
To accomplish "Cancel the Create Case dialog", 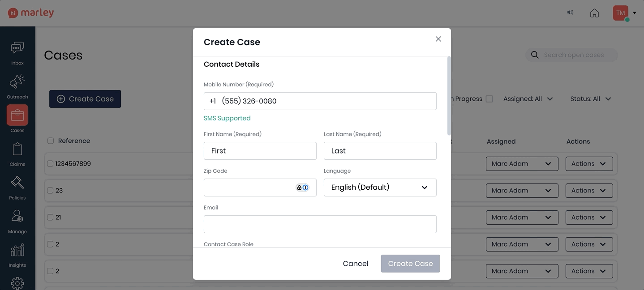I will click(x=356, y=264).
